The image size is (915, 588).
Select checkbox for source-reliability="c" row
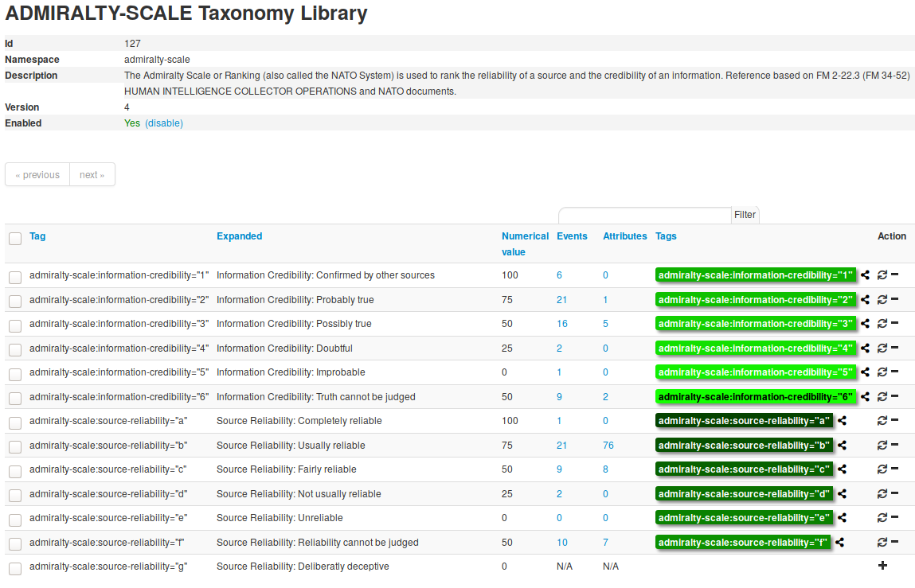coord(15,471)
